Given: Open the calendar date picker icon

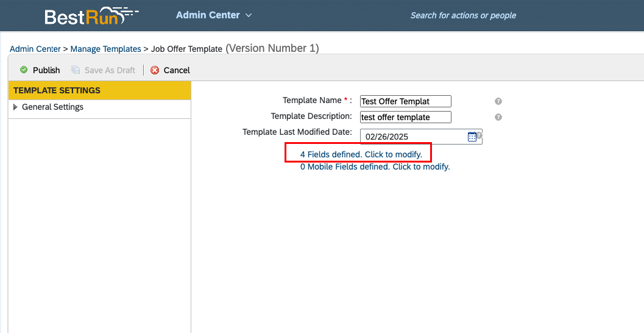Looking at the screenshot, I should coord(472,137).
